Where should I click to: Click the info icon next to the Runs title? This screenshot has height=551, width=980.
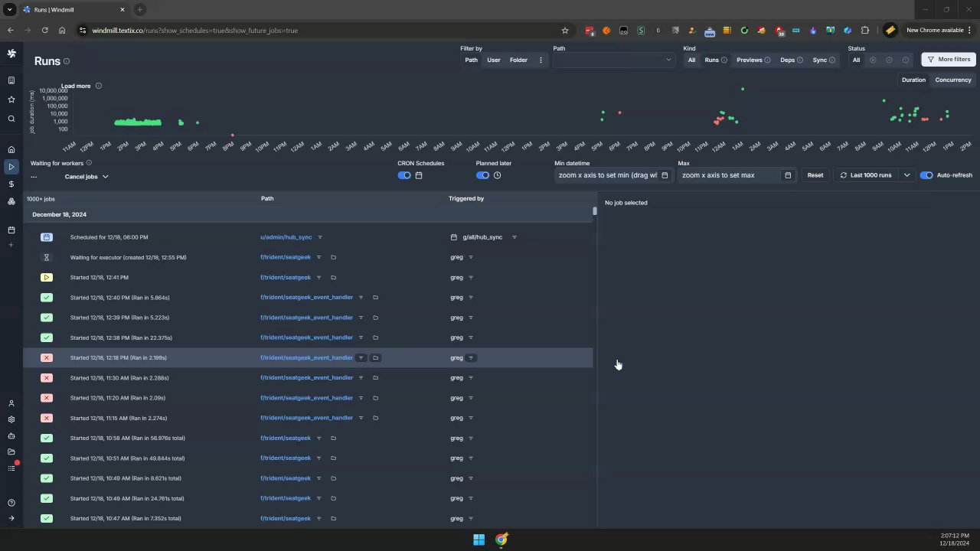pyautogui.click(x=67, y=61)
